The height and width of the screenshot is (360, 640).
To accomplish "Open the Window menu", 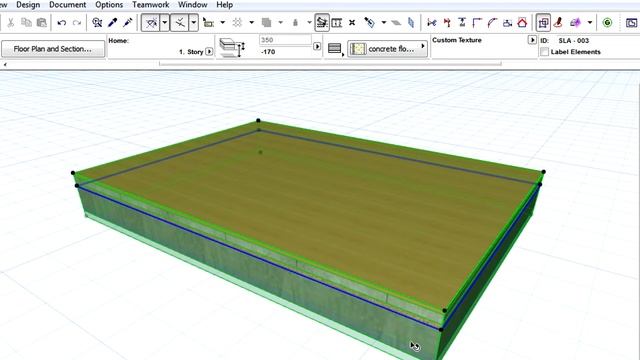I will coord(193,5).
